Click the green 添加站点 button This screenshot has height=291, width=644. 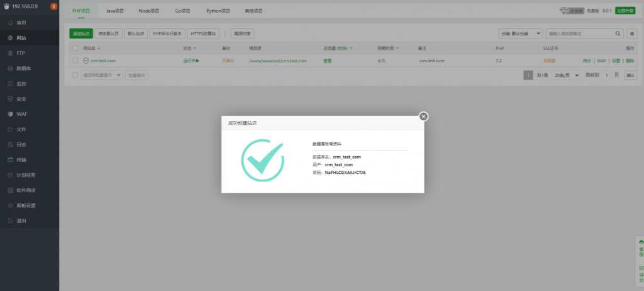[x=80, y=33]
